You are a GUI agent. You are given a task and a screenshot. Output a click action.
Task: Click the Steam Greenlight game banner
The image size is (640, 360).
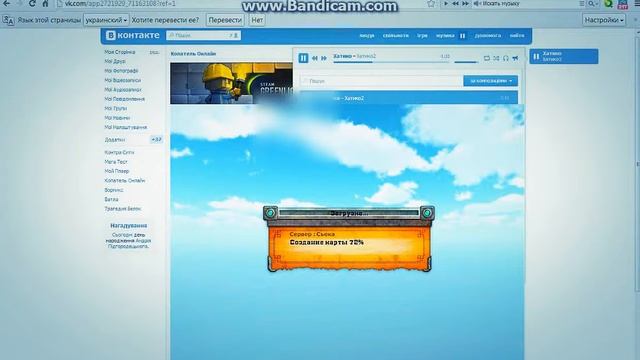231,83
